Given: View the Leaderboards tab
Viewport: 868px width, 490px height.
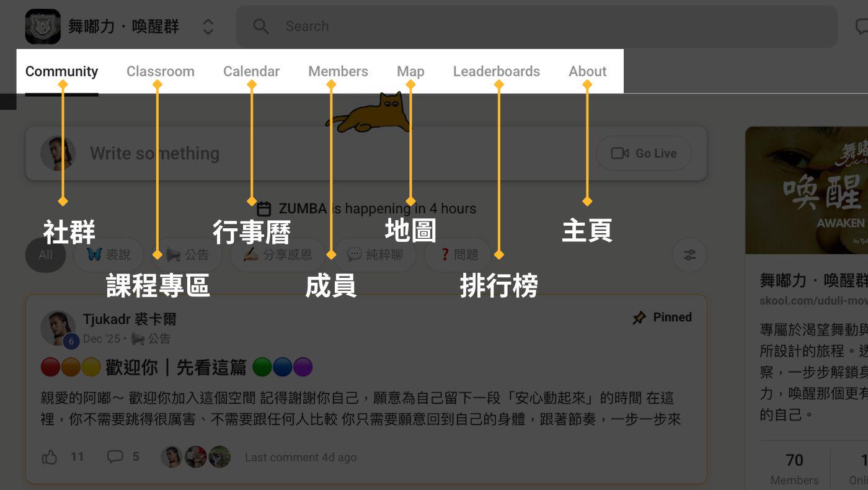Looking at the screenshot, I should 496,71.
